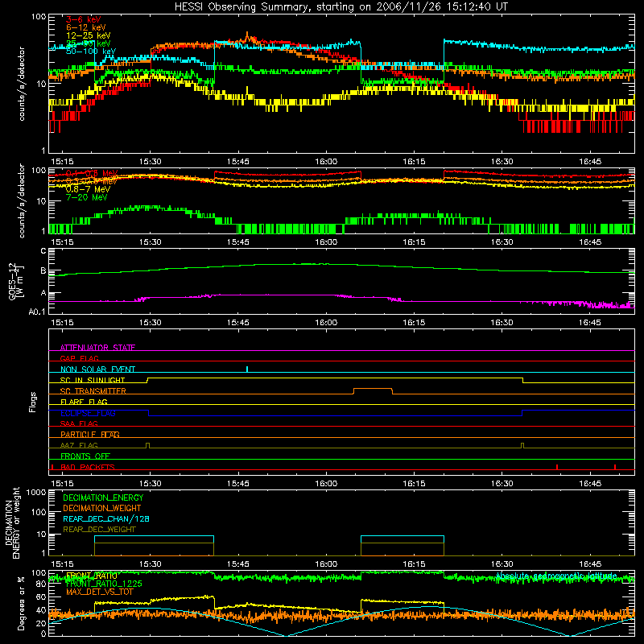Viewport: 644px width, 644px height.
Task: Select the green 7-20 MeV legend label
Action: point(86,197)
